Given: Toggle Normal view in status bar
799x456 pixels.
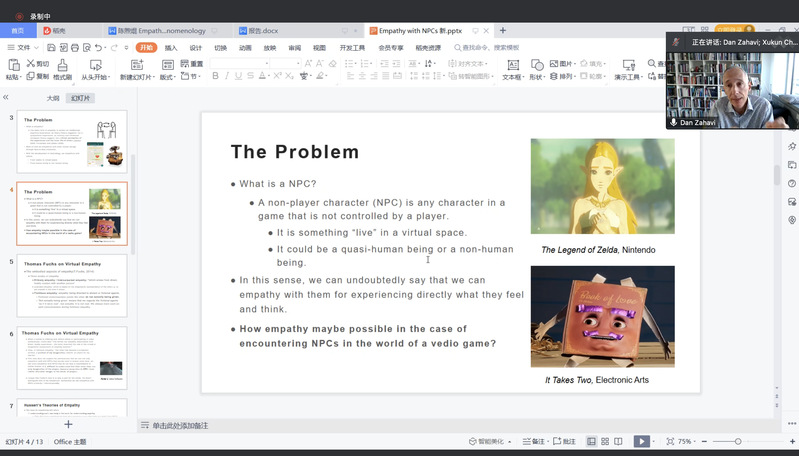Looking at the screenshot, I should tap(591, 441).
